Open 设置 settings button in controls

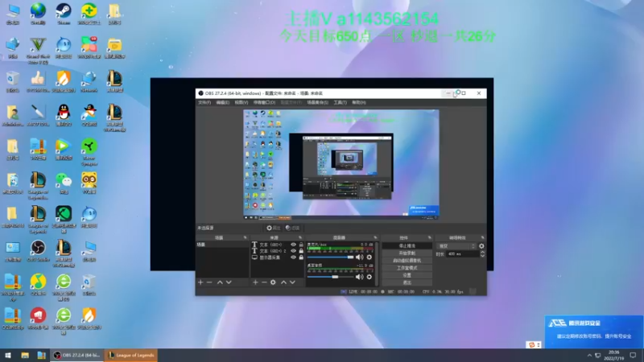(x=407, y=275)
